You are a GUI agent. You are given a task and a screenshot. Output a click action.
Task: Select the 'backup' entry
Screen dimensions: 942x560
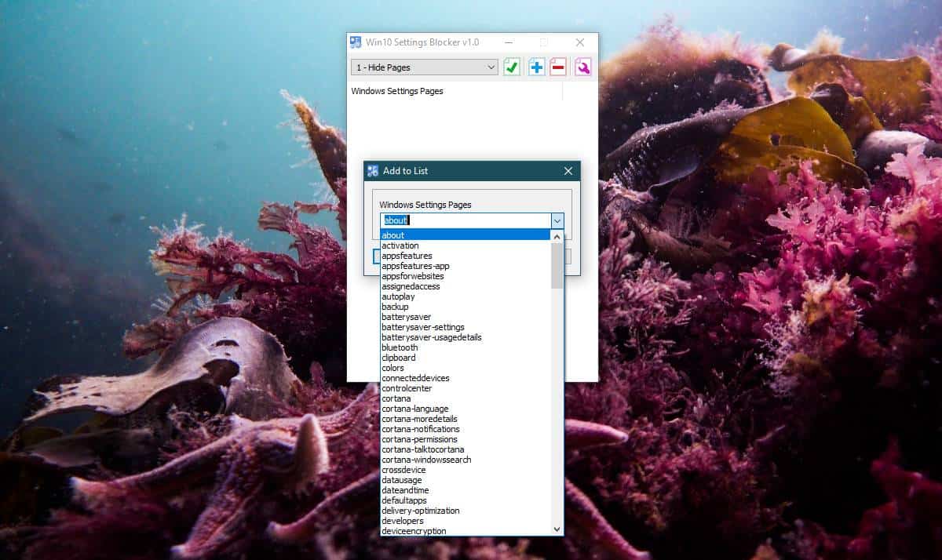pos(466,307)
